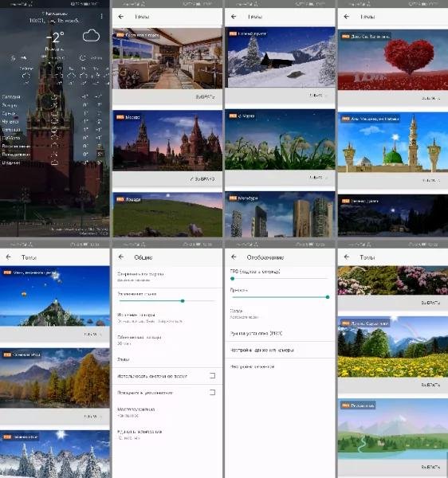The image size is (448, 478).
Task: Tap the PRO badge on the snowy cabin theme
Action: pyautogui.click(x=233, y=33)
